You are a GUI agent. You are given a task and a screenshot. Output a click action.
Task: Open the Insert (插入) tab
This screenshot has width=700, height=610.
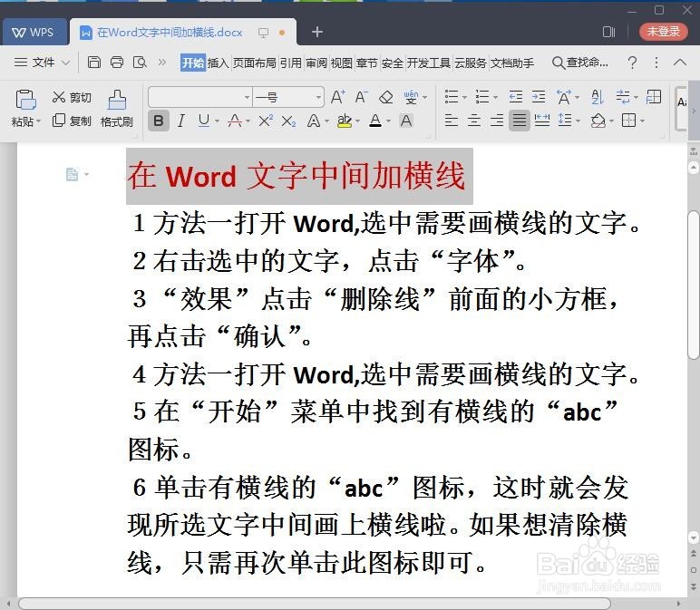pyautogui.click(x=218, y=63)
